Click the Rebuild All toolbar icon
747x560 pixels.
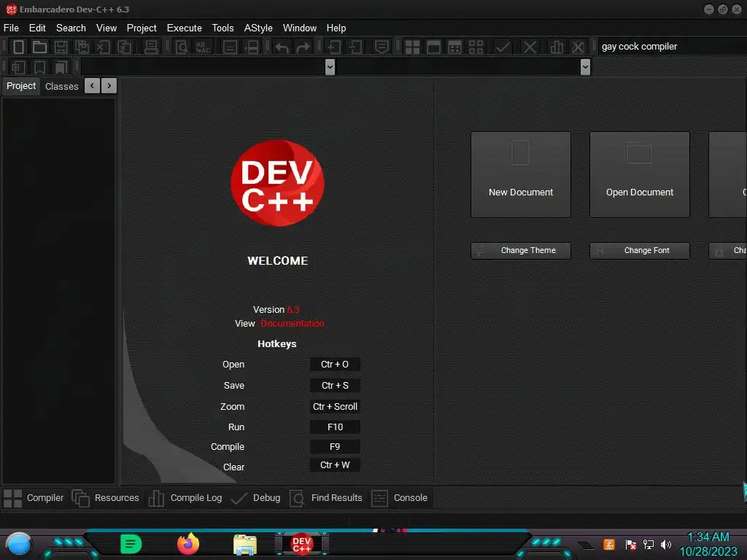click(x=476, y=47)
